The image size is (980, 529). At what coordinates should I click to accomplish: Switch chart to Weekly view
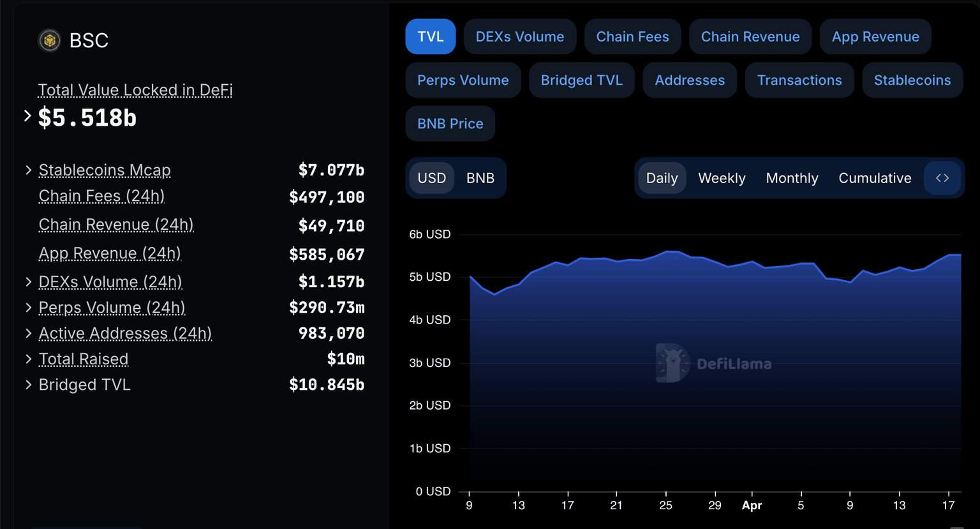pyautogui.click(x=722, y=178)
